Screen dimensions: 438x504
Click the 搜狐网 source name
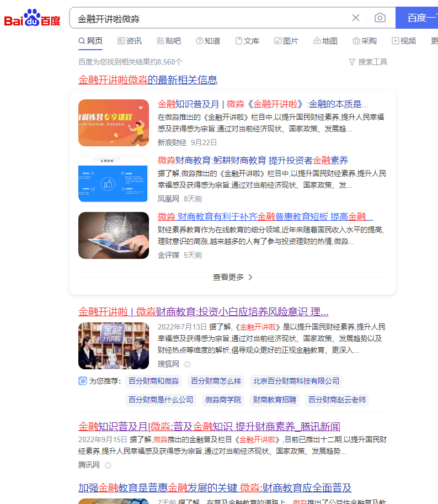click(168, 364)
